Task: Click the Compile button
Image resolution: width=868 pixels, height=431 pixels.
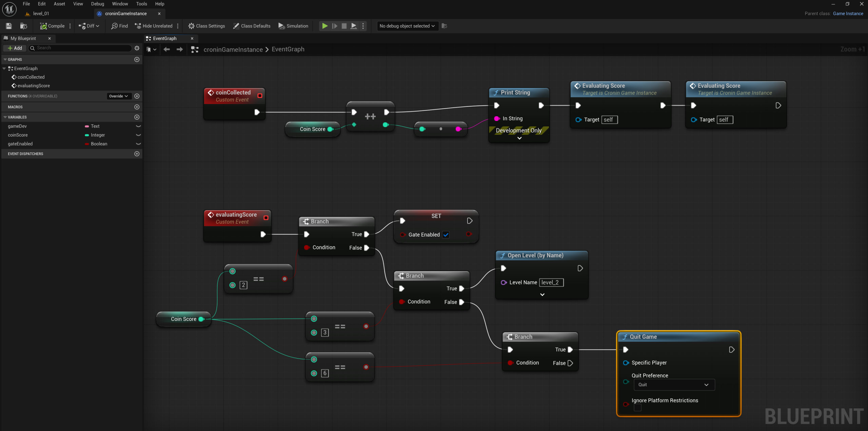Action: click(x=52, y=26)
